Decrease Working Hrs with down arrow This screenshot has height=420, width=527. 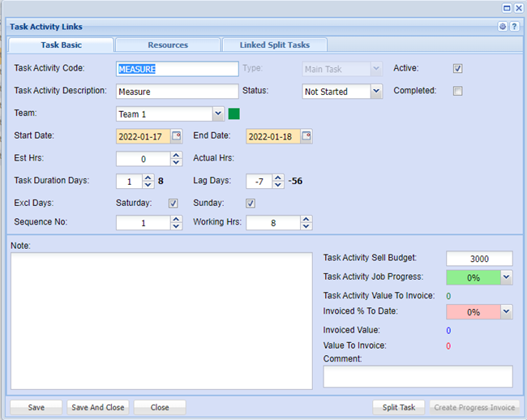[306, 226]
